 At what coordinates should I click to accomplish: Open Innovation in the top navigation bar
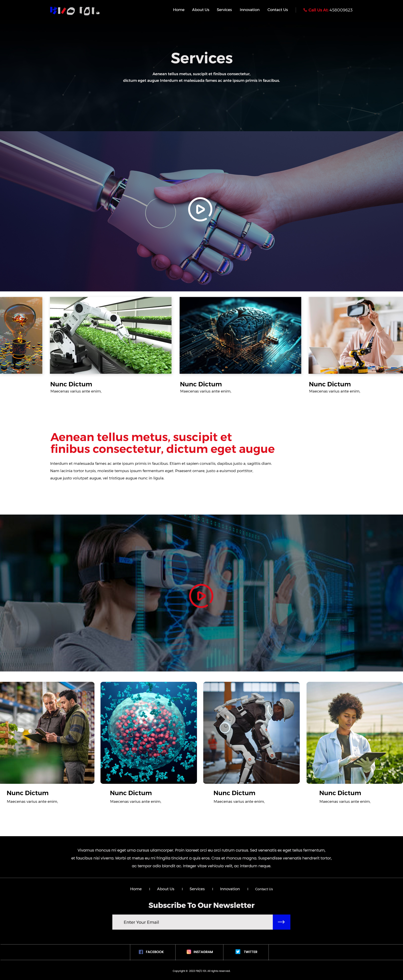point(249,10)
